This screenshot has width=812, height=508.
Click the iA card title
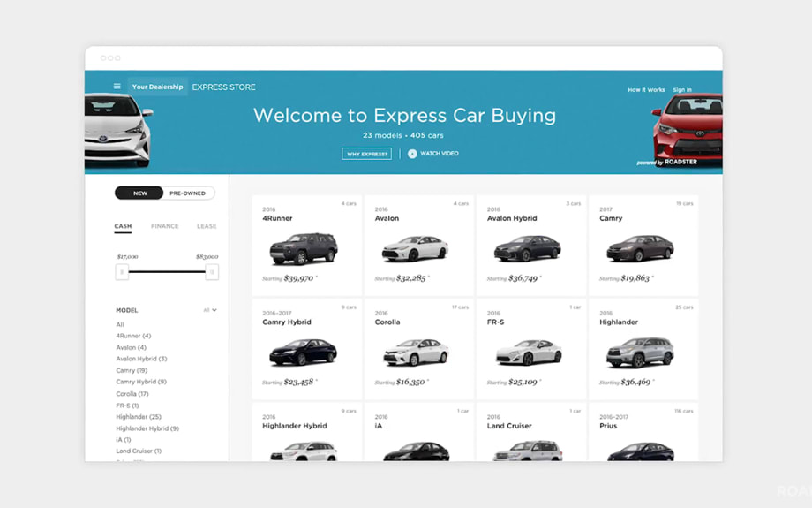[379, 426]
